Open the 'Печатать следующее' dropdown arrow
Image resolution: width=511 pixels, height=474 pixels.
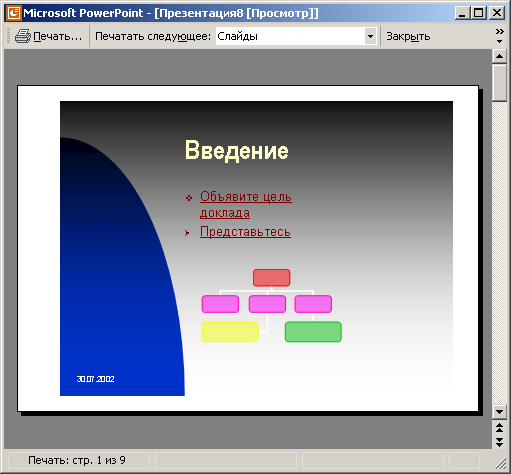click(370, 36)
